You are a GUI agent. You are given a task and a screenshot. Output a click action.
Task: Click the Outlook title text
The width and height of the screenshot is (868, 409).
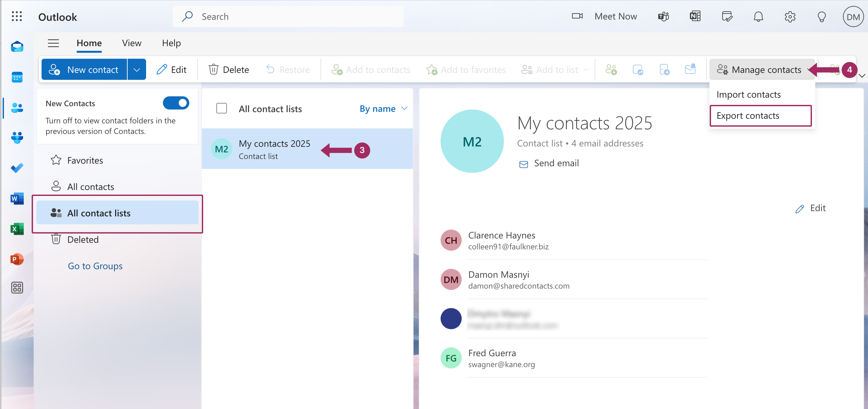click(58, 17)
